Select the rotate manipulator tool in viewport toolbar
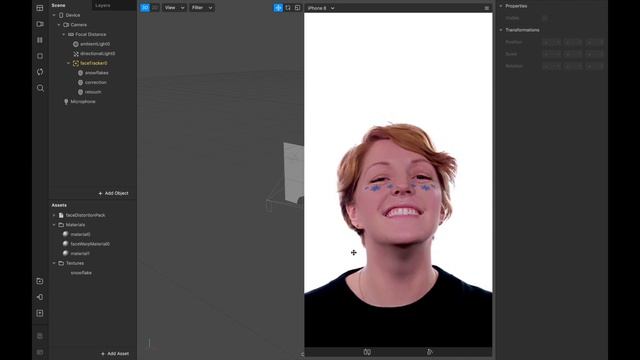 tap(288, 8)
